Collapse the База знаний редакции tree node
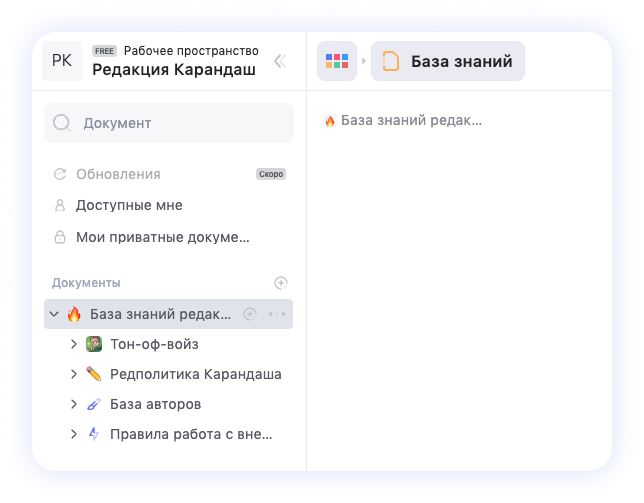This screenshot has width=644, height=503. pyautogui.click(x=54, y=314)
